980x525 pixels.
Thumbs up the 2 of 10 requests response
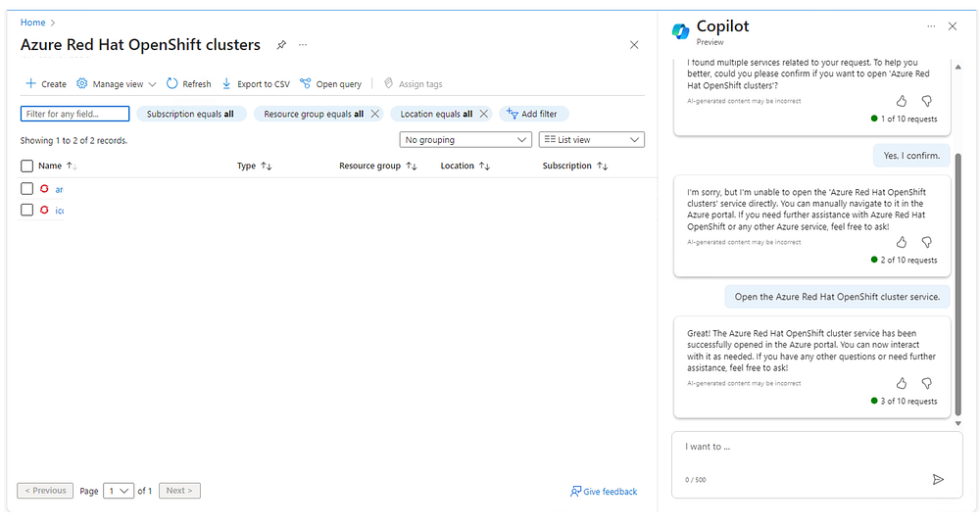click(x=902, y=242)
